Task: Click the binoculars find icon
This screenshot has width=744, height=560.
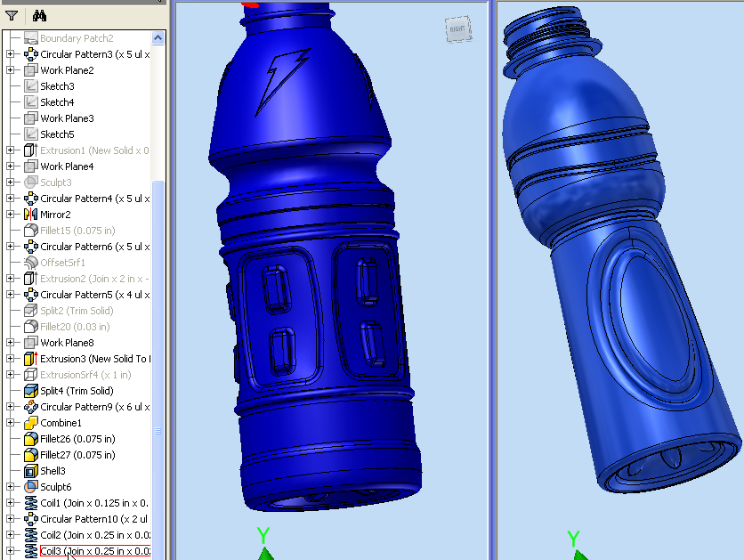Action: click(39, 16)
